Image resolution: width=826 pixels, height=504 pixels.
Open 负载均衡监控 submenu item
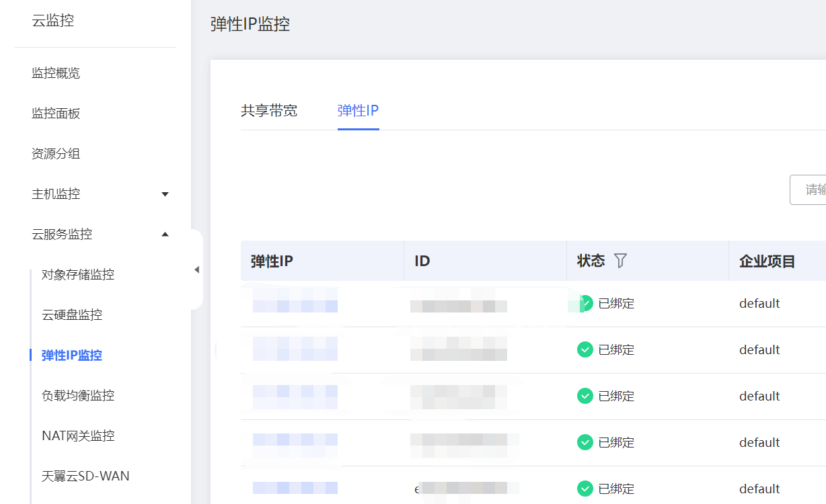78,396
